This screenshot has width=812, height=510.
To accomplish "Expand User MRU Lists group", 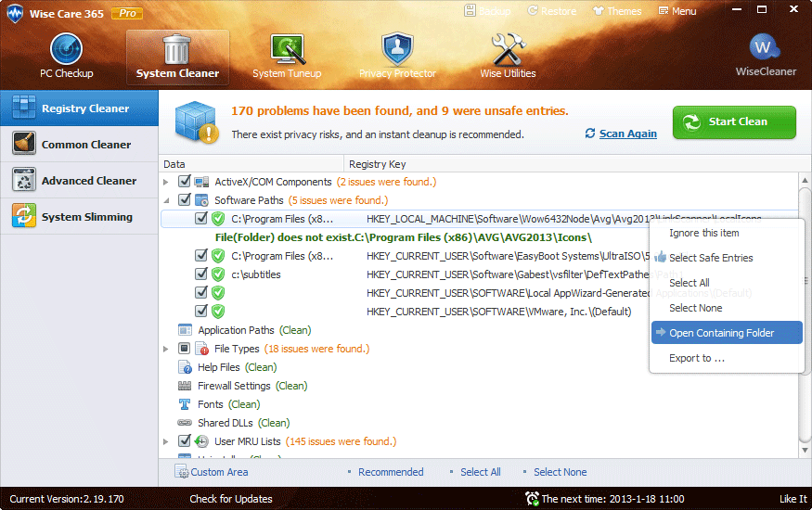I will click(x=166, y=441).
